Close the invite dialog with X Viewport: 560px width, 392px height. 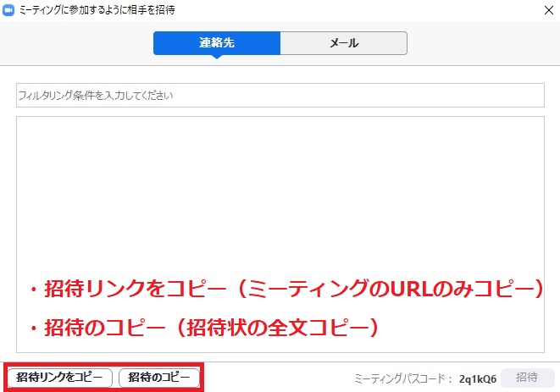coord(549,10)
